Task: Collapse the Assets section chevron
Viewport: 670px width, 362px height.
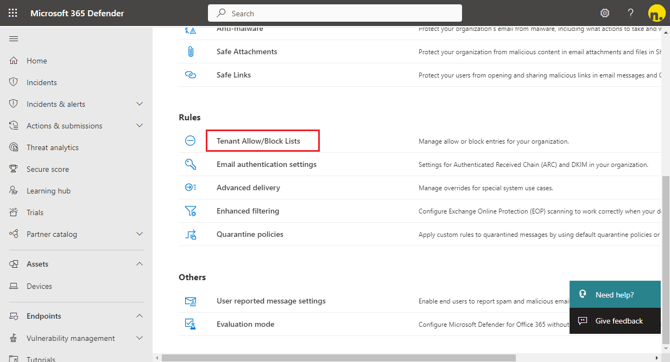Action: coord(139,264)
